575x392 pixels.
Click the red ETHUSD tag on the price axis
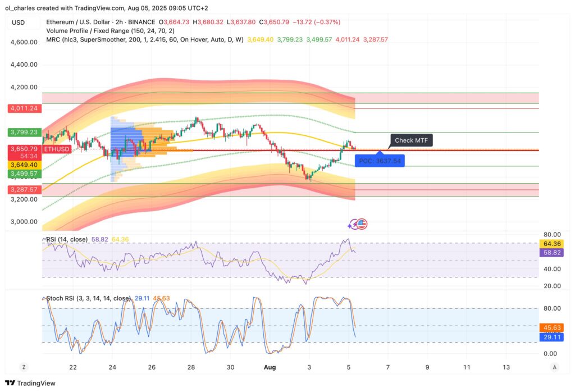pos(56,149)
